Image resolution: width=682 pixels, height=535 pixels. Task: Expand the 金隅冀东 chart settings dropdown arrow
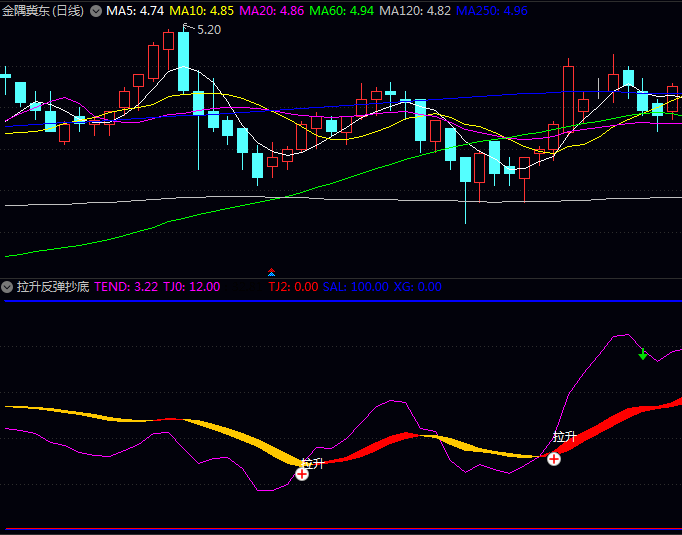pos(96,11)
